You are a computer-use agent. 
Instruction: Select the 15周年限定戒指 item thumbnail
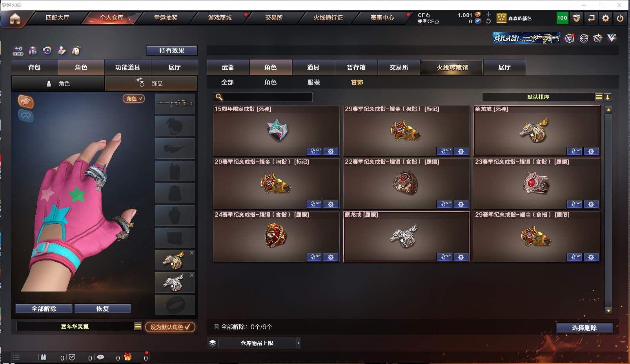click(277, 130)
